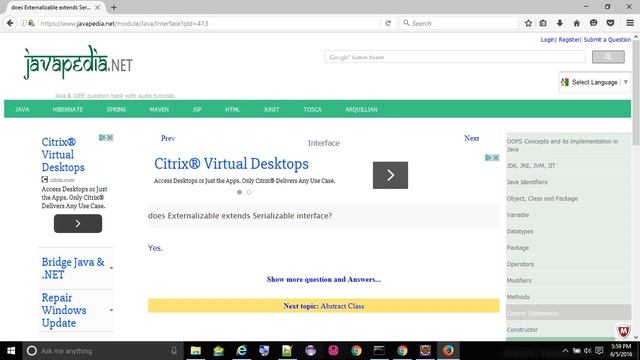Open the downloads arrow icon
This screenshot has height=360, width=640.
[560, 23]
